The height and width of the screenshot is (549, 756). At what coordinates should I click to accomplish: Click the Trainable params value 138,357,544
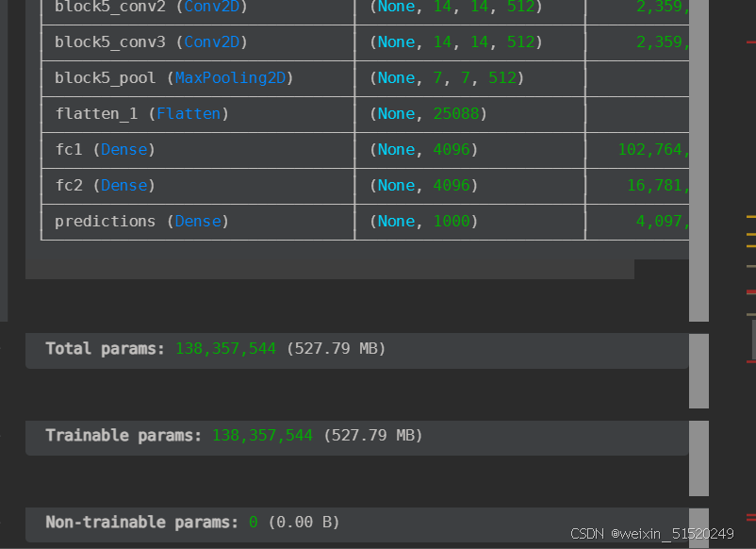[x=263, y=436]
